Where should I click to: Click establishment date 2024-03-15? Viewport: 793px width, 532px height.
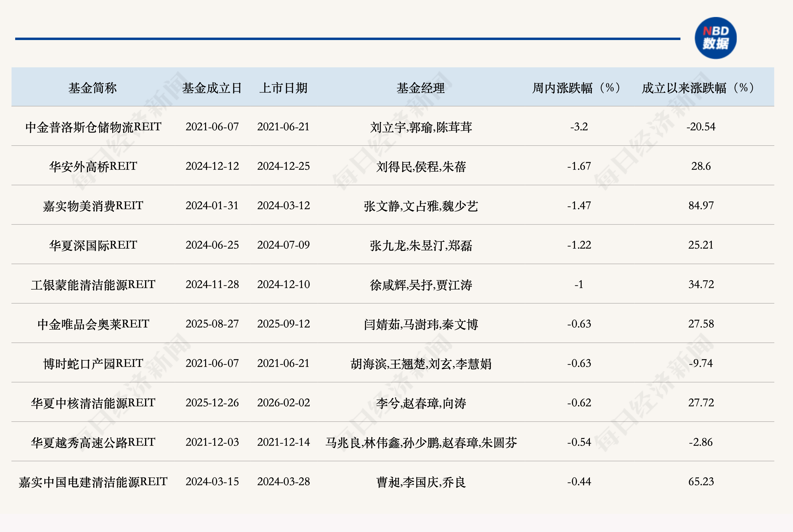[x=212, y=481]
